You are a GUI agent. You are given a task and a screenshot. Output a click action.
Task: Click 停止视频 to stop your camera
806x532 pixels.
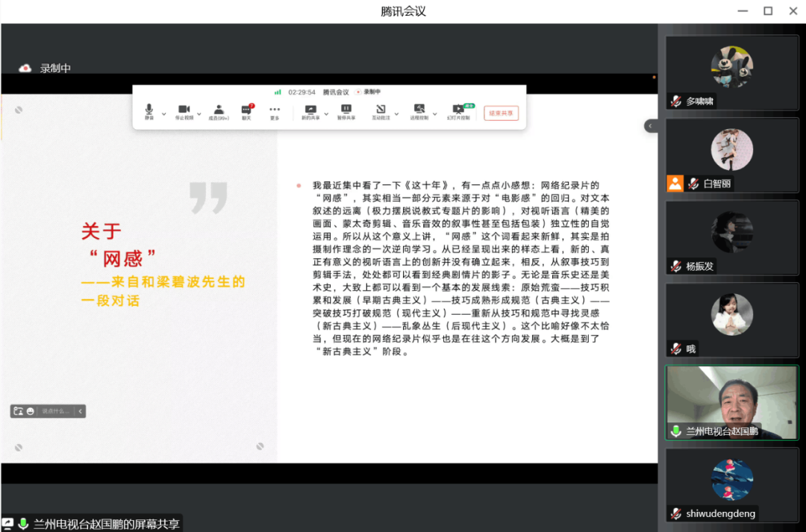185,109
